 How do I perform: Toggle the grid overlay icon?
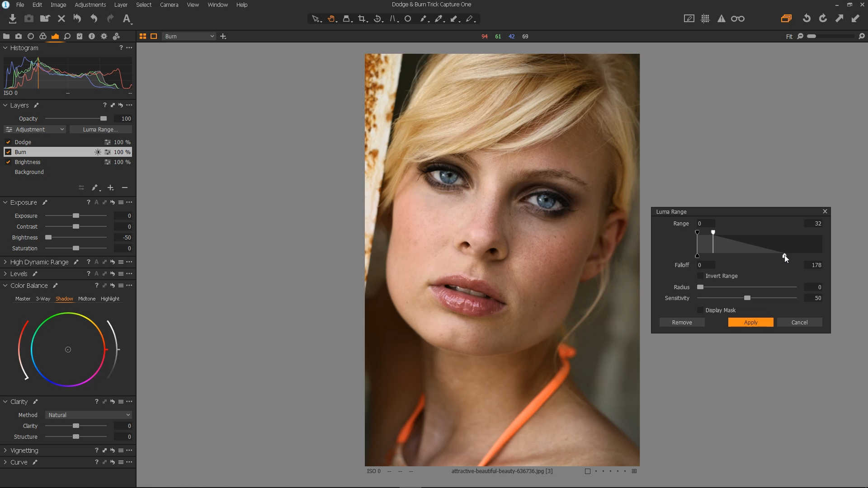click(705, 19)
